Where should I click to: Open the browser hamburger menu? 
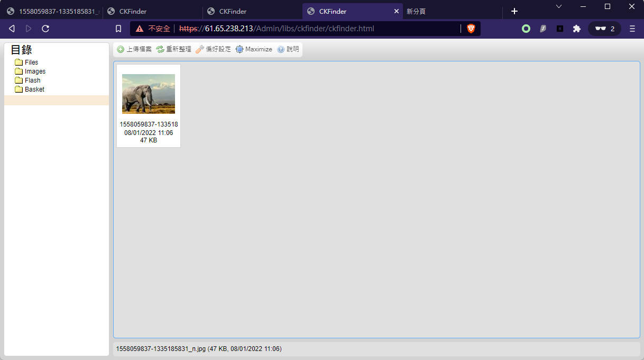tap(632, 29)
